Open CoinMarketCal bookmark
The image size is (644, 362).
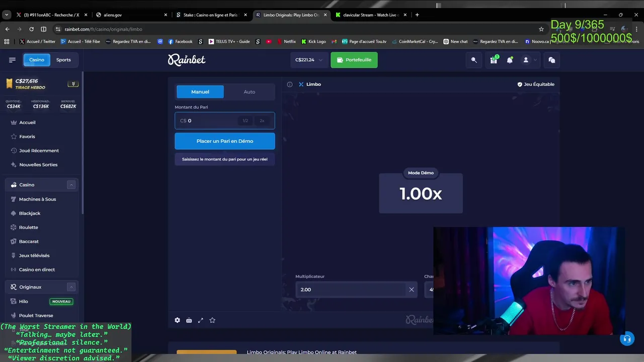(415, 42)
